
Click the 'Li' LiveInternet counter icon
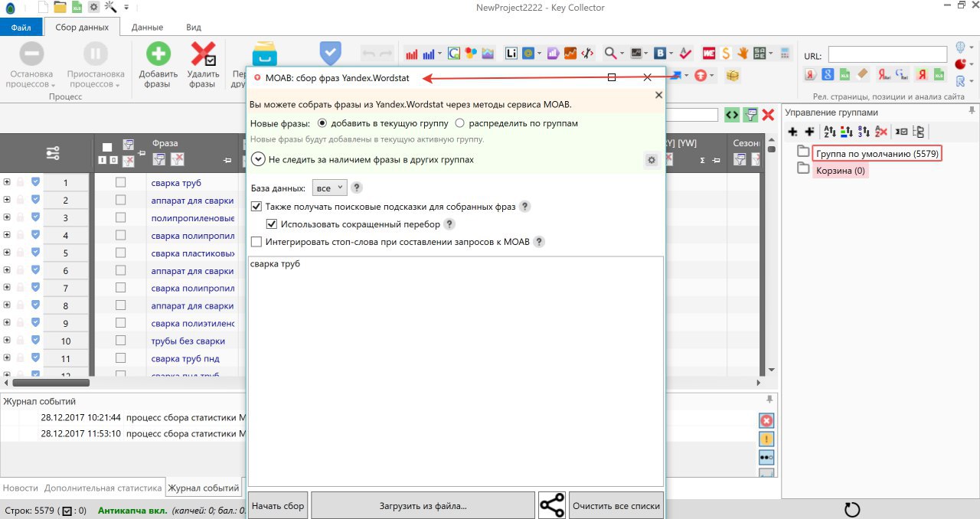511,54
